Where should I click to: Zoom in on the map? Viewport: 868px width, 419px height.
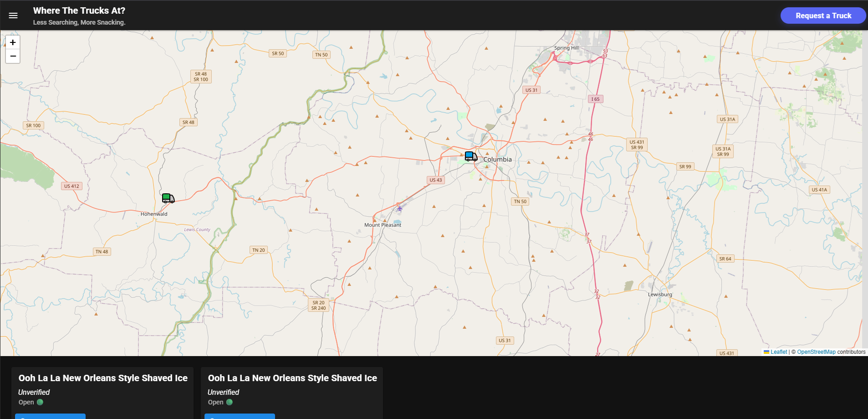point(13,42)
